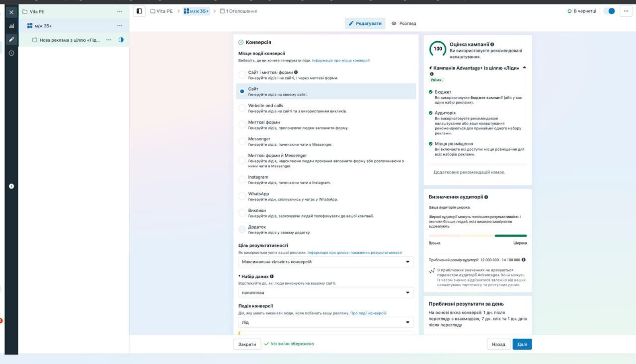Open Максимальна кількість конверсій dropdown
Image resolution: width=636 pixels, height=364 pixels.
[x=326, y=262]
